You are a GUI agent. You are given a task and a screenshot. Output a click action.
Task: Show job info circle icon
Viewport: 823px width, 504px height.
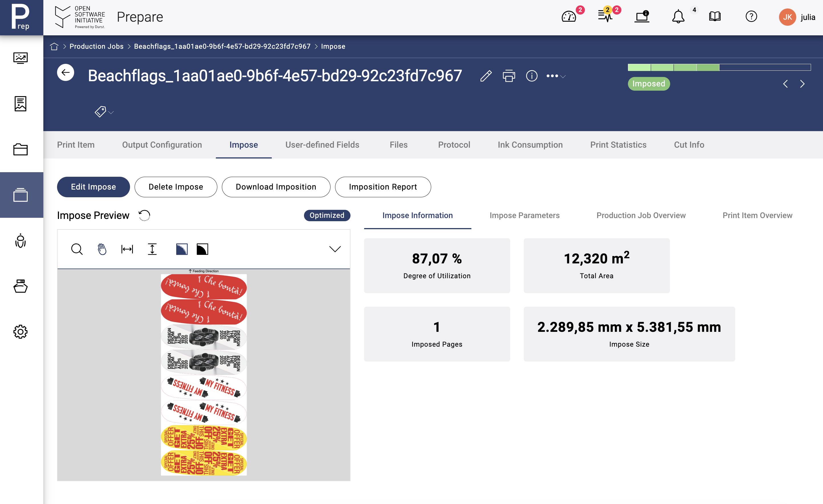tap(532, 76)
